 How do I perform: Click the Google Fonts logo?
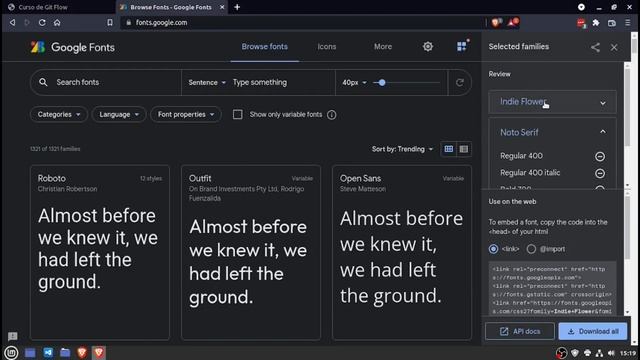tap(73, 47)
